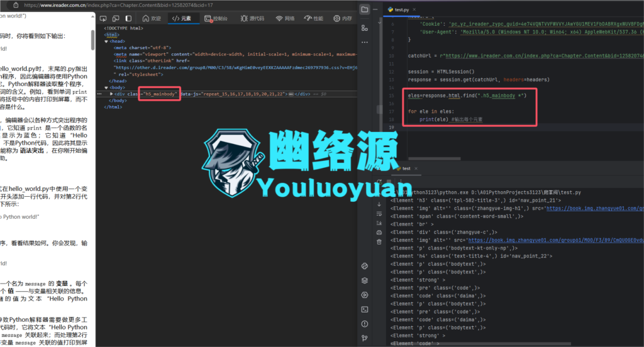Click the ellipsis badge inside the div element
This screenshot has height=347, width=644.
click(291, 94)
